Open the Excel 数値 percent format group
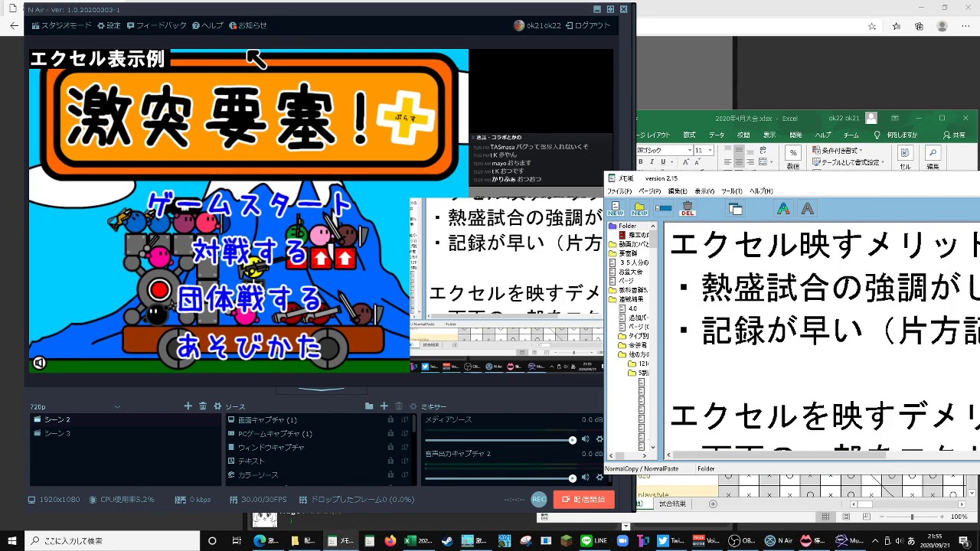The width and height of the screenshot is (980, 551). tap(793, 157)
